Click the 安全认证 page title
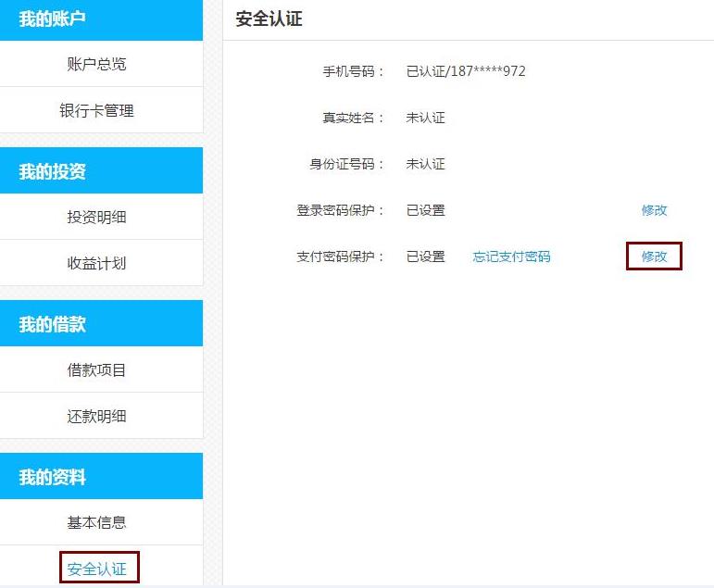Viewport: 714px width, 588px height. click(269, 19)
